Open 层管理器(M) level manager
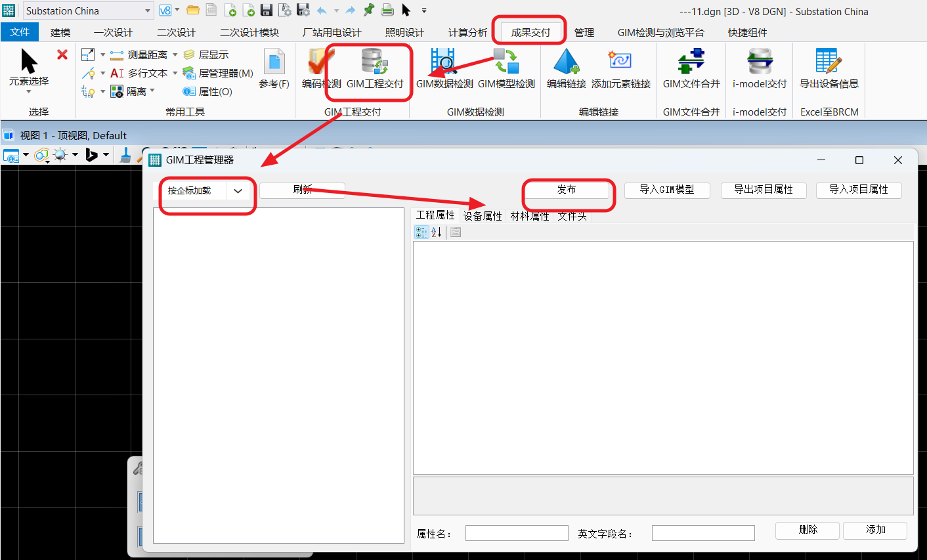 point(218,74)
